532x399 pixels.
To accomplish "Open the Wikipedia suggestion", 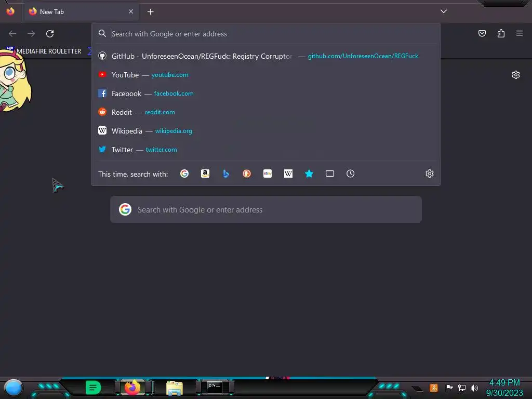I will pos(266,130).
